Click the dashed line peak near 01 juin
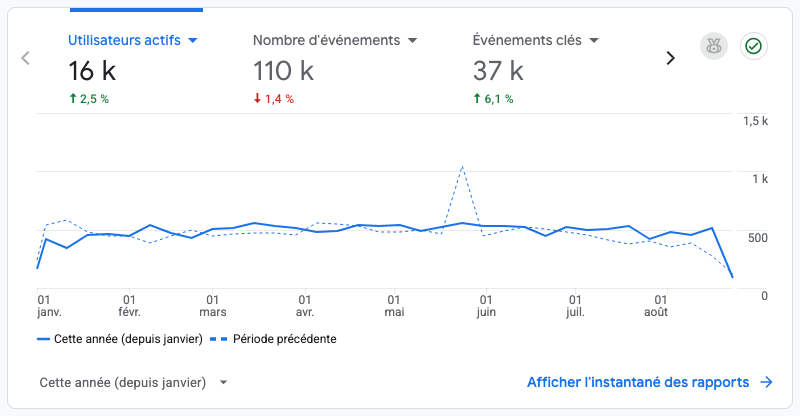 462,167
